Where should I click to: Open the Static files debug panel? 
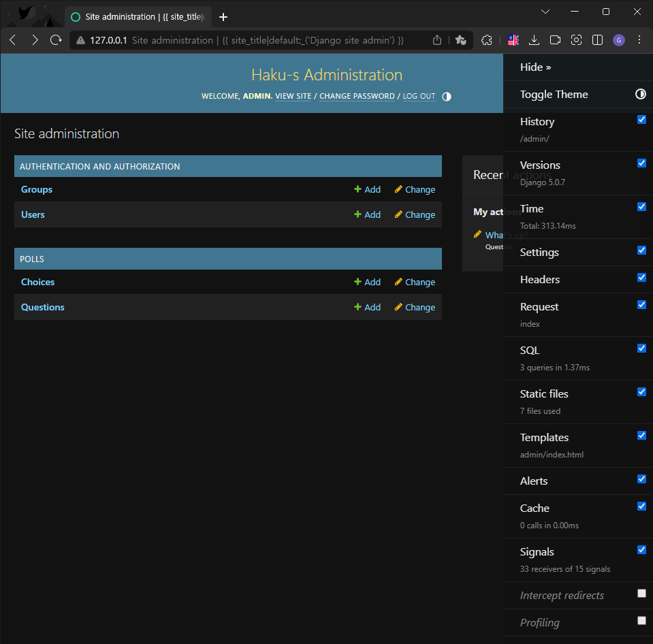pyautogui.click(x=544, y=393)
